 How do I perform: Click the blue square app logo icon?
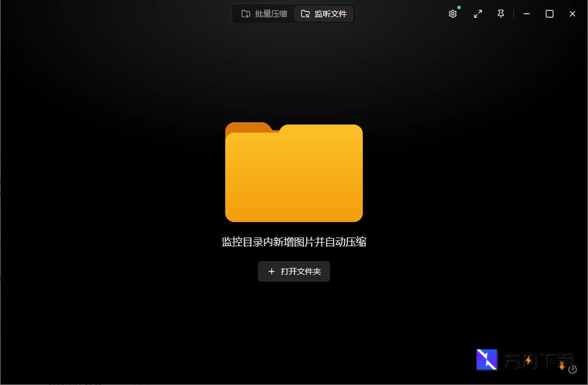click(487, 360)
